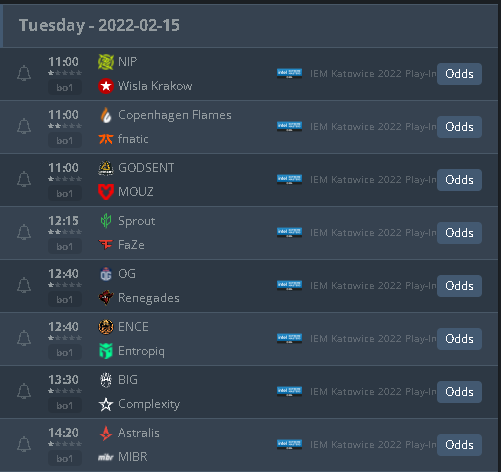This screenshot has width=501, height=472.
Task: Open Odds for GODSENT vs MOUZ
Action: tap(459, 180)
